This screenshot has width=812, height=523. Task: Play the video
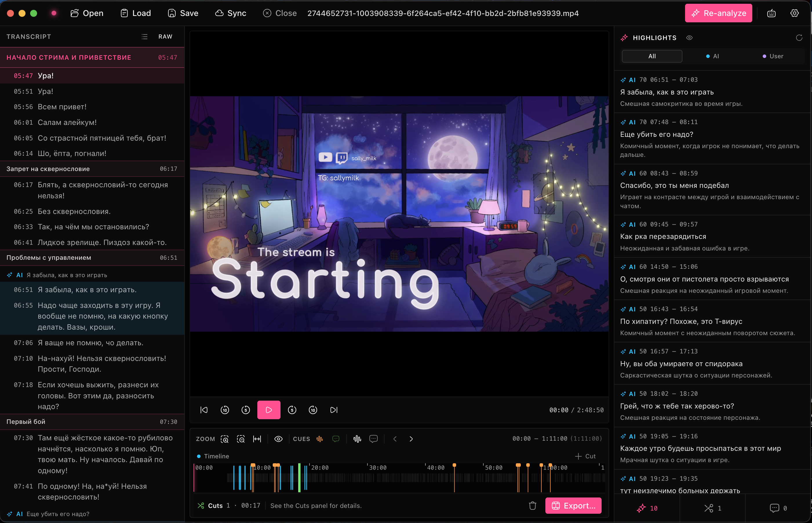click(269, 410)
